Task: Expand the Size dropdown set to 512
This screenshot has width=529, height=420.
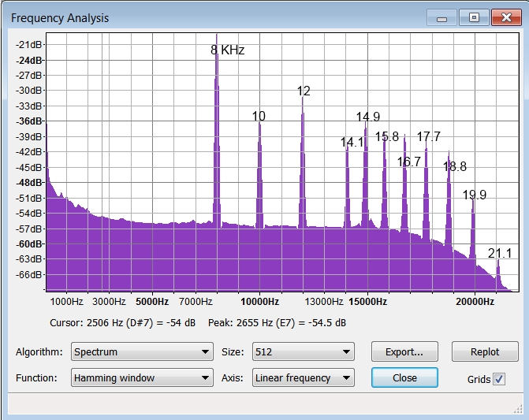Action: tap(303, 351)
